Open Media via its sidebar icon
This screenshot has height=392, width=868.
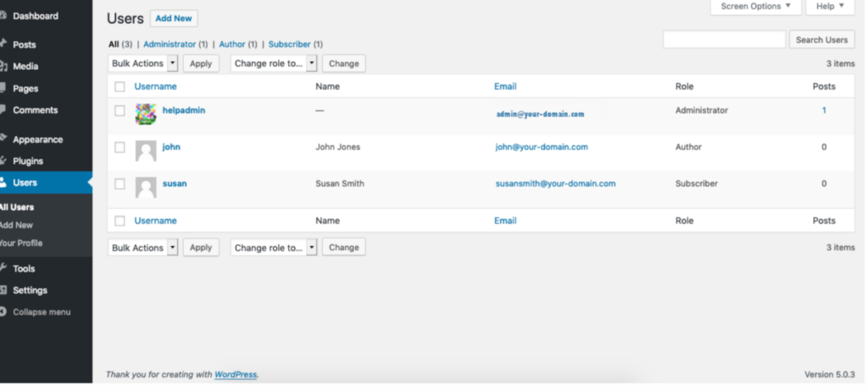click(3, 66)
